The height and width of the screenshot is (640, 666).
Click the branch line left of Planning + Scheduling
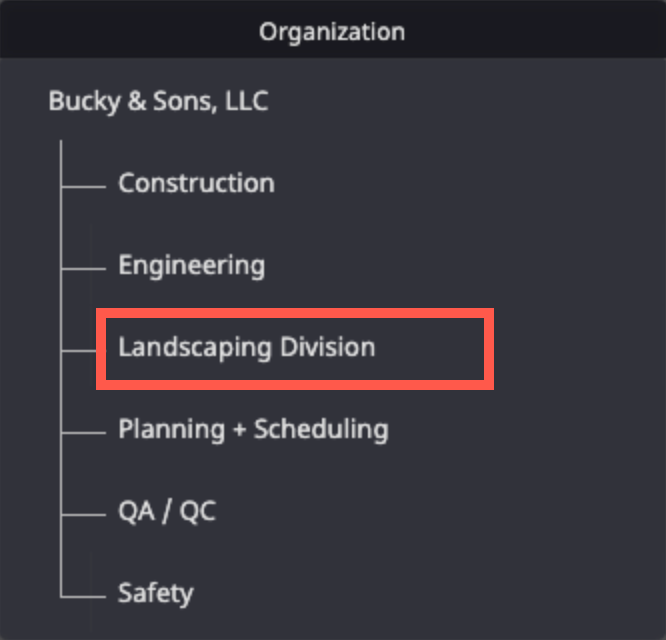(83, 432)
